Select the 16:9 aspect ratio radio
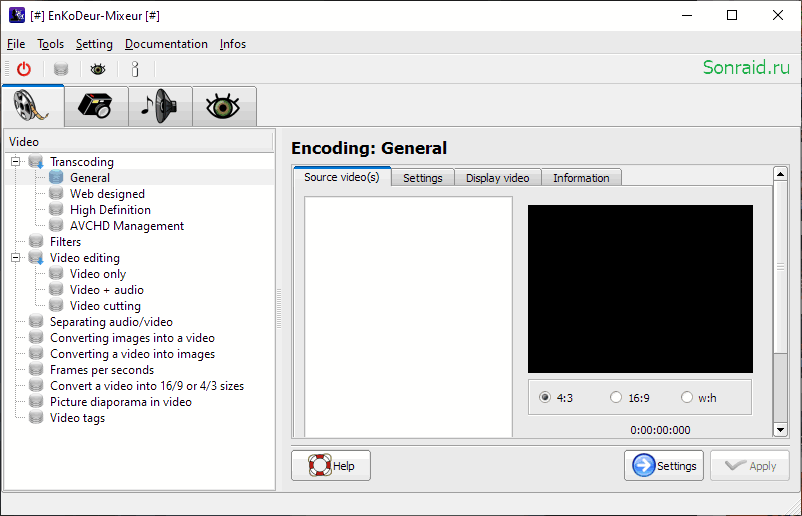 [616, 397]
